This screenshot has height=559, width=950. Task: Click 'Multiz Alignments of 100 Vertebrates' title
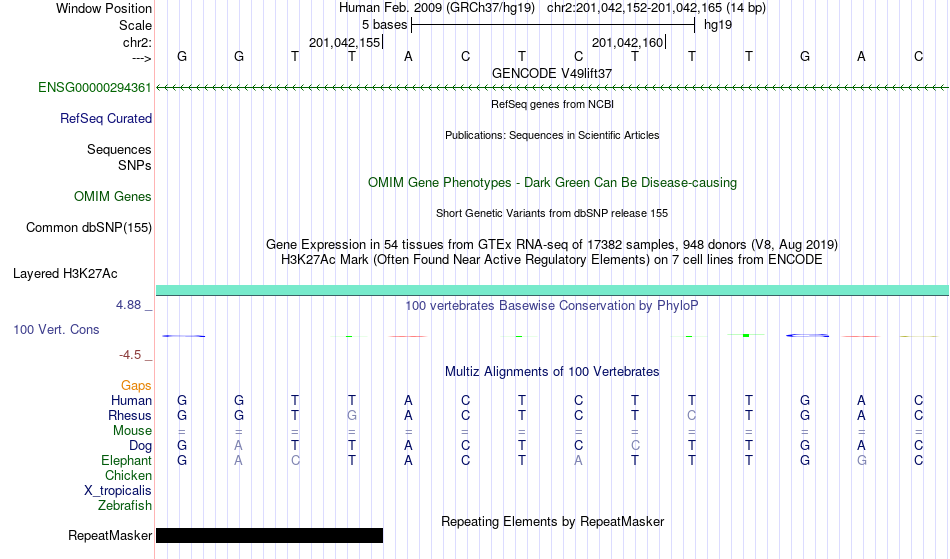coord(552,372)
